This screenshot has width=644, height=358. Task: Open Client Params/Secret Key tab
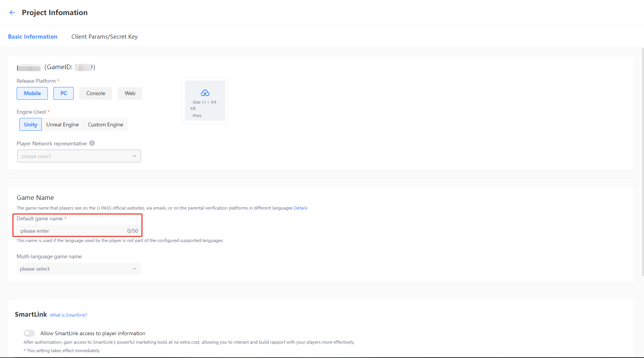pyautogui.click(x=104, y=37)
